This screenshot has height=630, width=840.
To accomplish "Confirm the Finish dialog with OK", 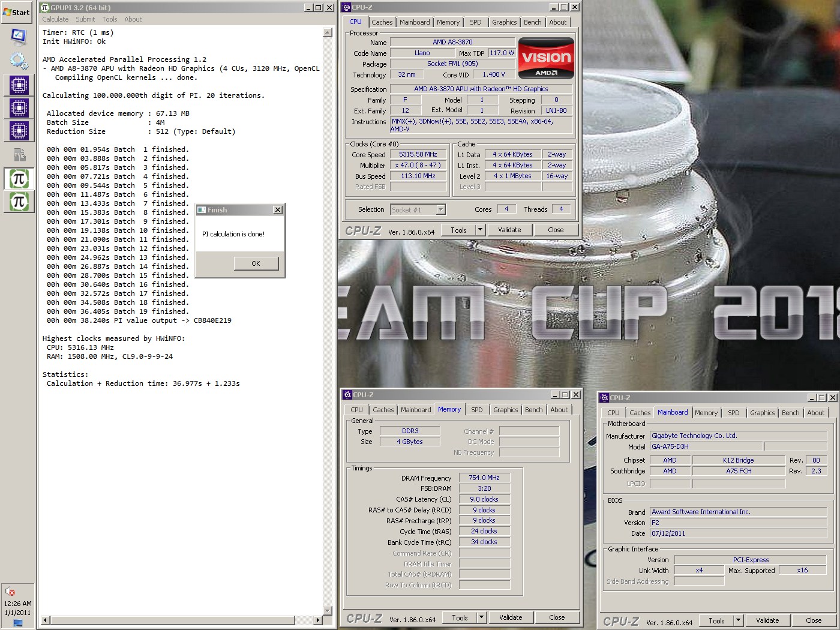I will 256,263.
